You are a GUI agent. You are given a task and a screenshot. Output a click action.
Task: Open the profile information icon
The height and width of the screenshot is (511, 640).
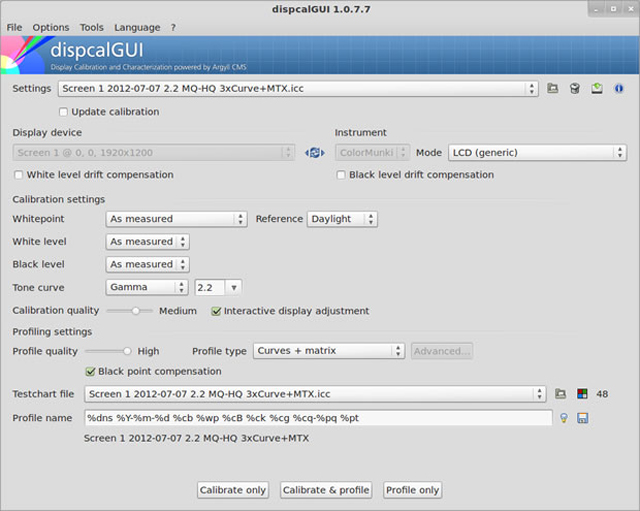(619, 88)
